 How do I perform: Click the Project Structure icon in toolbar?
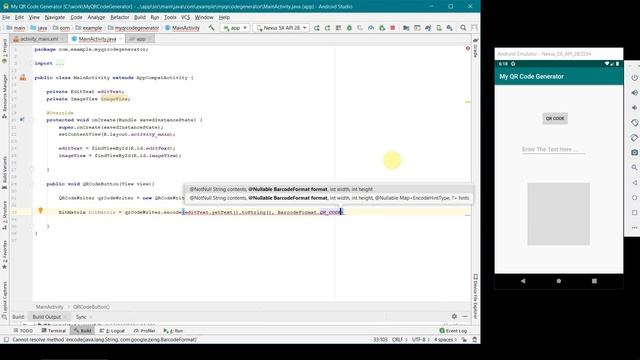(x=406, y=28)
